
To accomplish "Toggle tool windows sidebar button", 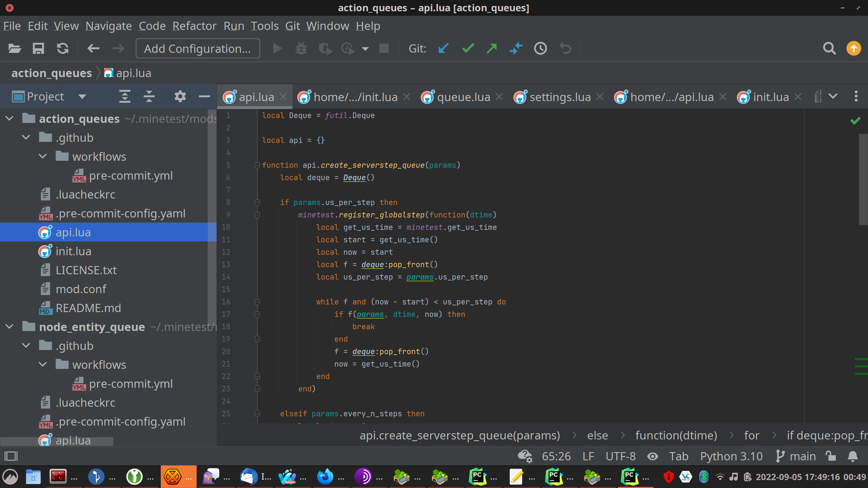I will click(x=11, y=456).
